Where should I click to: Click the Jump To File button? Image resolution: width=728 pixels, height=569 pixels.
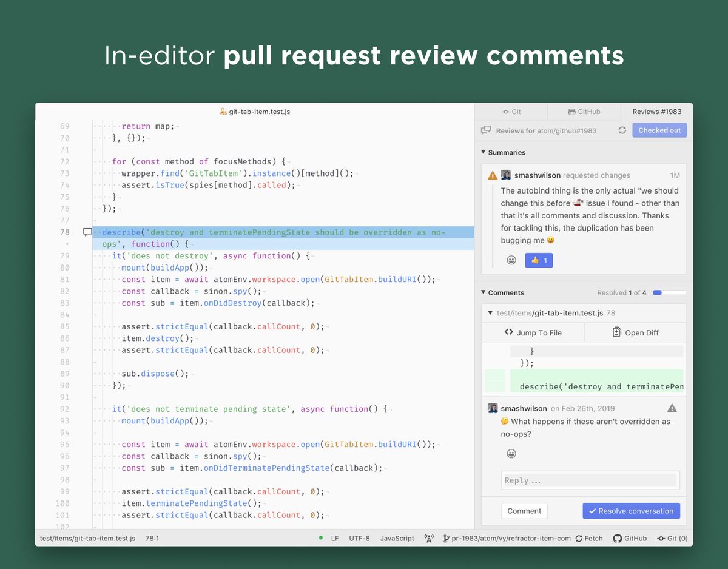[533, 332]
